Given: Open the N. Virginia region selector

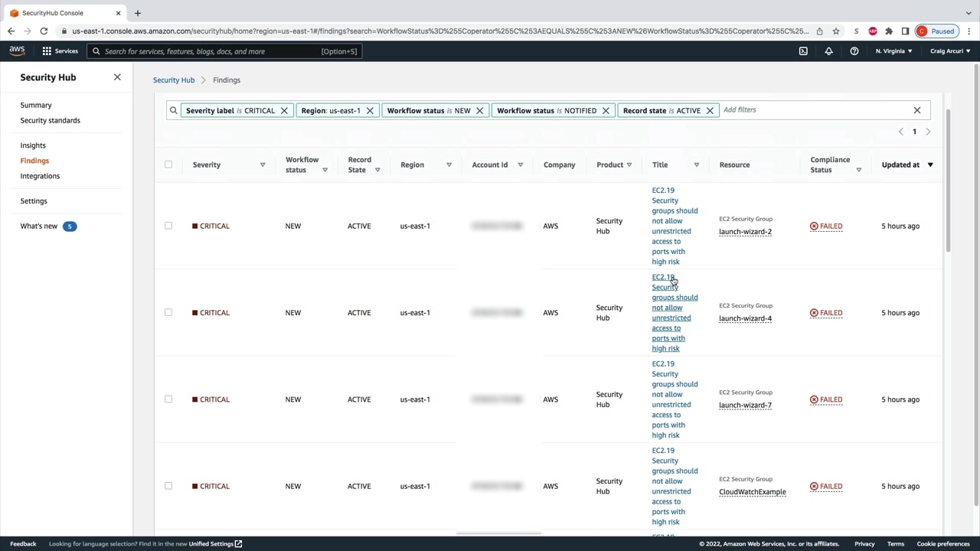Looking at the screenshot, I should tap(893, 51).
